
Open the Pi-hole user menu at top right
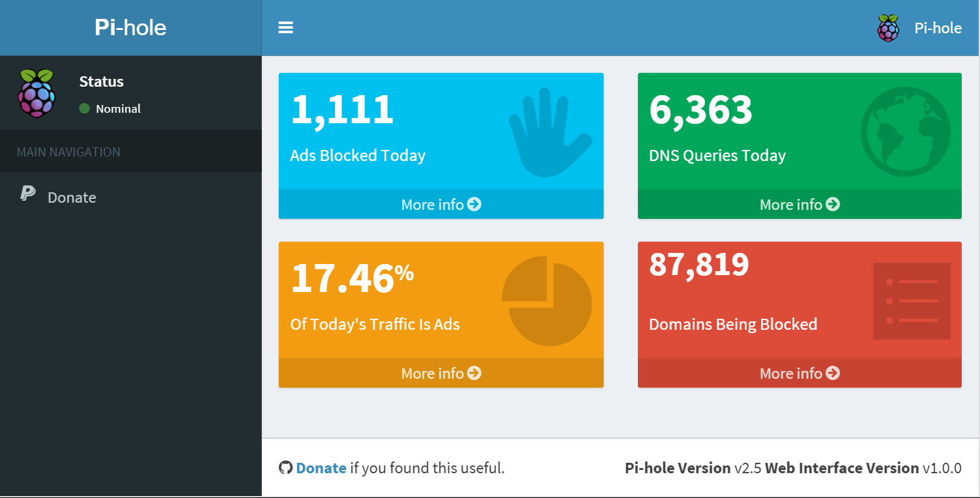coord(919,28)
